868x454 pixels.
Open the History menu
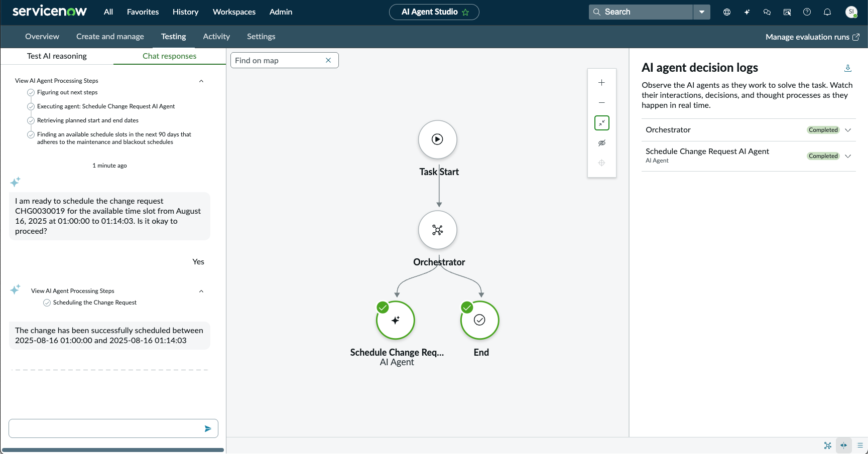click(186, 12)
